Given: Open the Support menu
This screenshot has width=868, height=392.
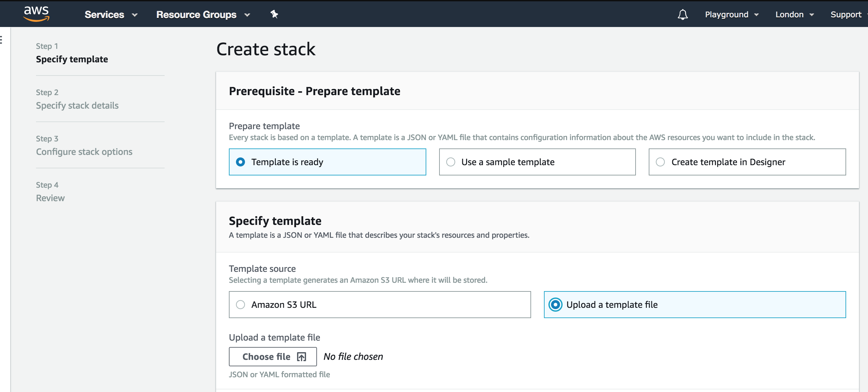Looking at the screenshot, I should tap(846, 14).
